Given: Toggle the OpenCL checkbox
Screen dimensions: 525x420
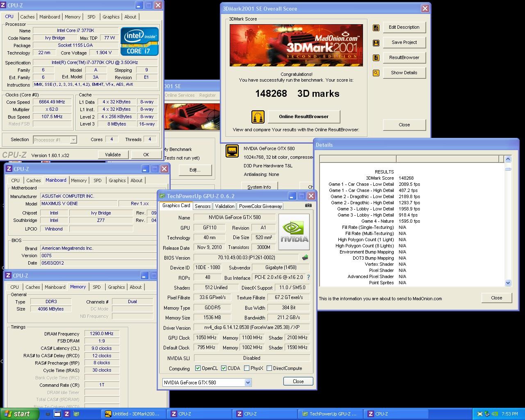Looking at the screenshot, I should coord(198,368).
